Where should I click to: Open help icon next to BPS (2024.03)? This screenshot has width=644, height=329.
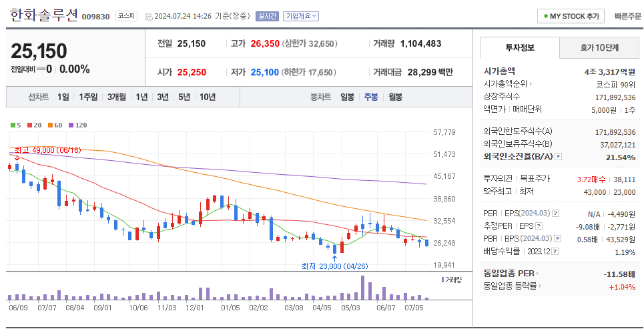(x=558, y=239)
